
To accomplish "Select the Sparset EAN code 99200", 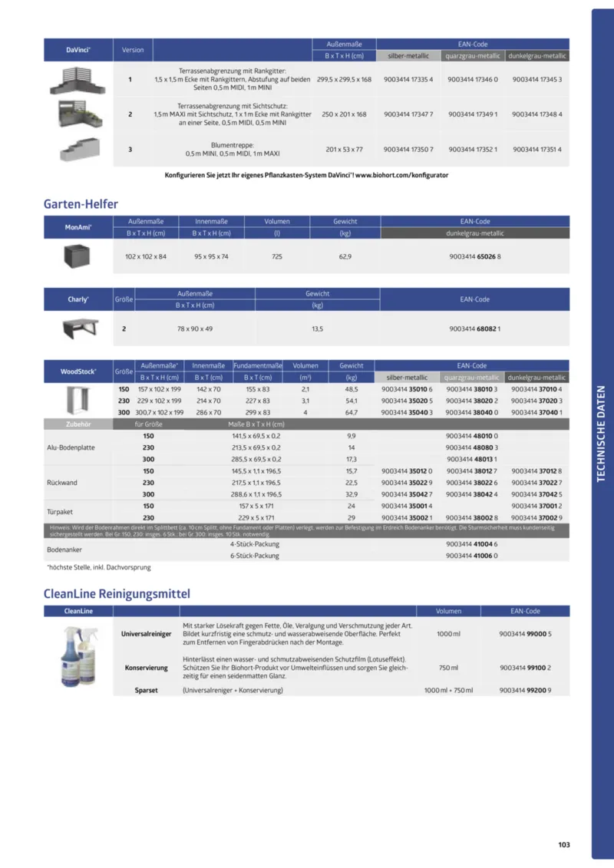I will coord(525,690).
